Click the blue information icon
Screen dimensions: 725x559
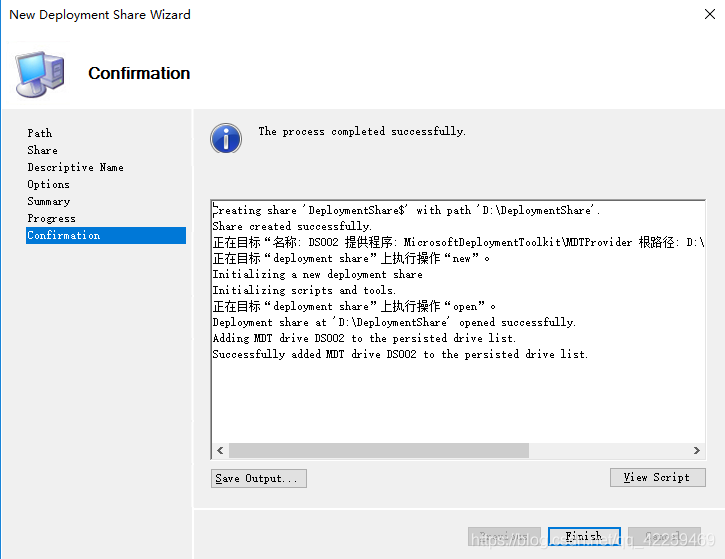pyautogui.click(x=226, y=138)
